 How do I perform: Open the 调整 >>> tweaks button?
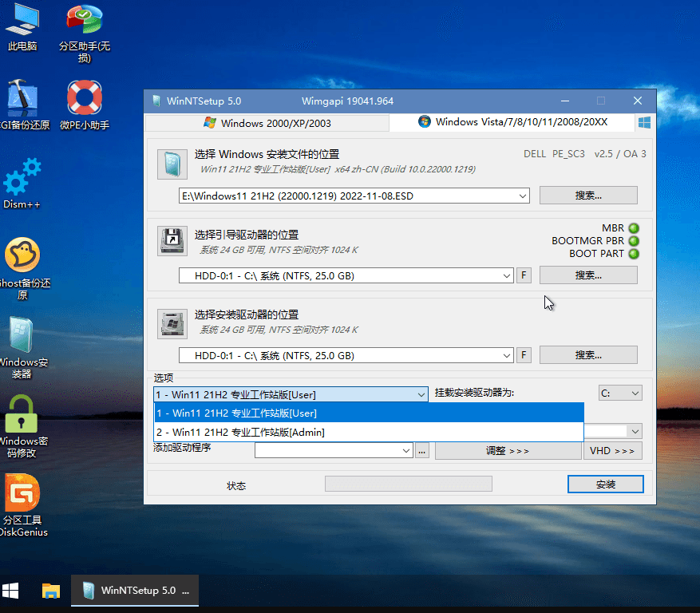click(x=508, y=451)
